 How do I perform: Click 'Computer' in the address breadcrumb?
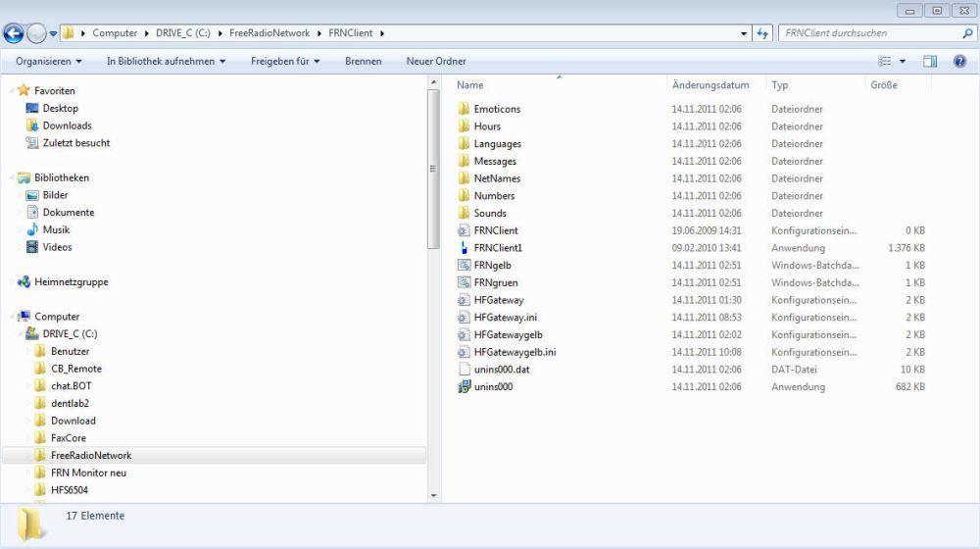(x=115, y=33)
